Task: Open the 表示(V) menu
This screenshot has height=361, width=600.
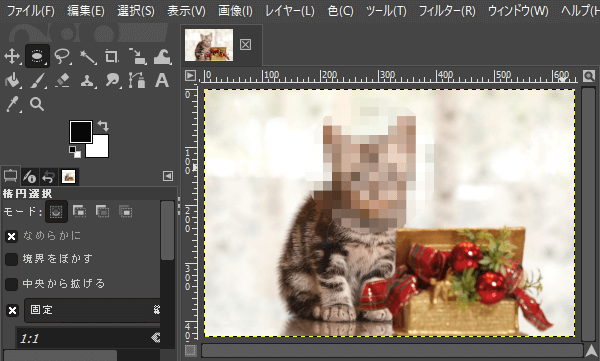Action: (186, 11)
